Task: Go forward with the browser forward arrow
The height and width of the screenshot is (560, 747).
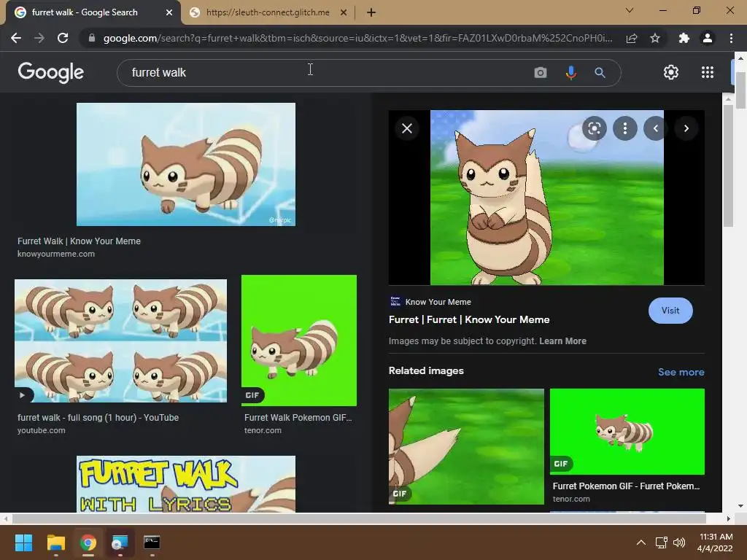Action: [39, 38]
